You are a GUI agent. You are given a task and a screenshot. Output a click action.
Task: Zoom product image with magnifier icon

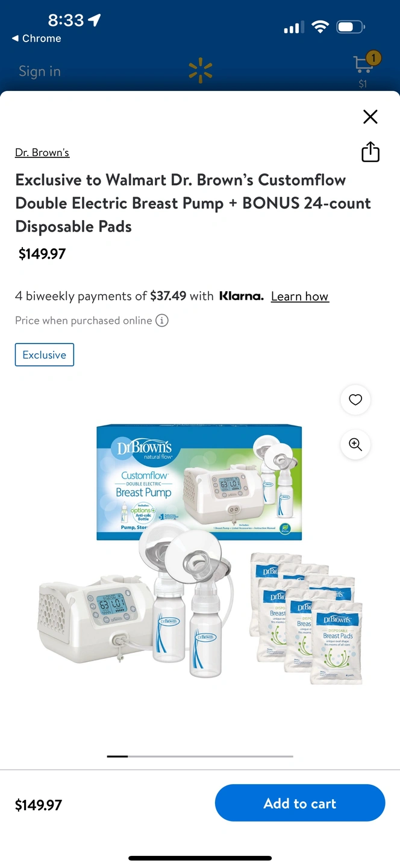pos(355,445)
